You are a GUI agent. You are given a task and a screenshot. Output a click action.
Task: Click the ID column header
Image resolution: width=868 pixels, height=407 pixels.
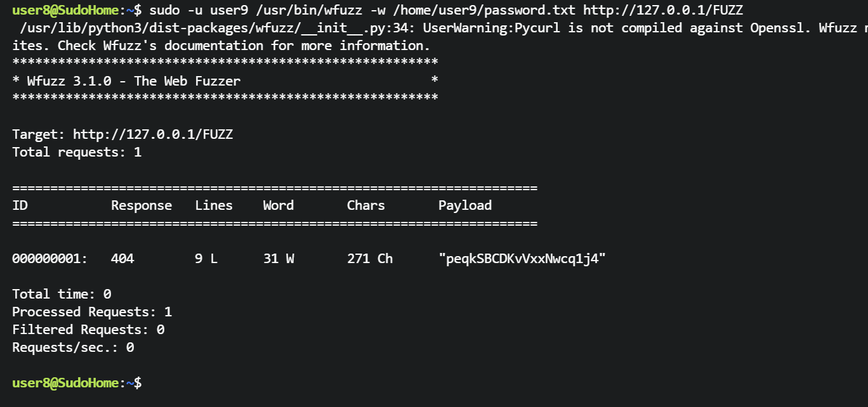point(20,205)
